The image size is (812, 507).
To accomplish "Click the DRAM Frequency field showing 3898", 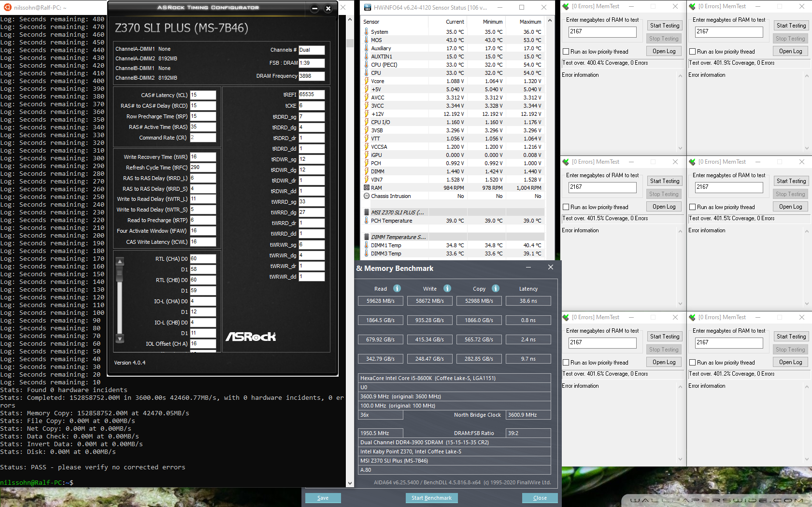I will tap(312, 76).
